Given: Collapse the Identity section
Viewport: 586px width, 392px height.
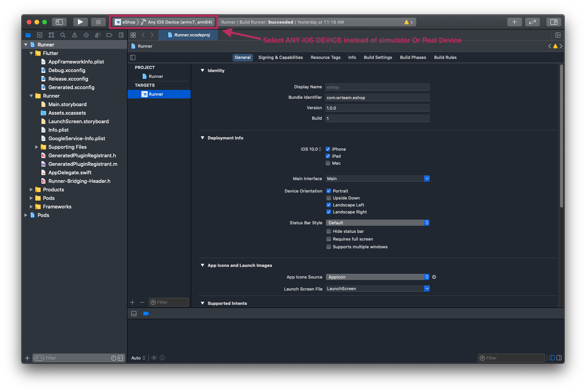Looking at the screenshot, I should pos(202,70).
